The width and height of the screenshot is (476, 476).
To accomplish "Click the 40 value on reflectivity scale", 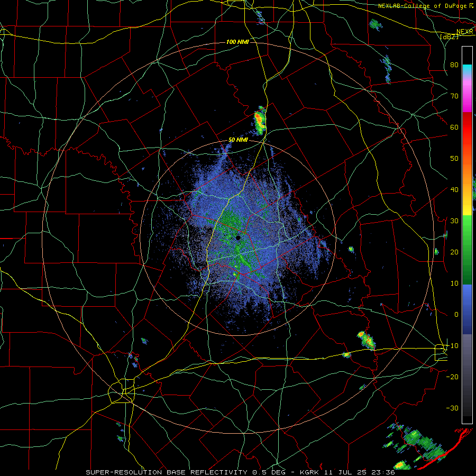I will pyautogui.click(x=454, y=190).
